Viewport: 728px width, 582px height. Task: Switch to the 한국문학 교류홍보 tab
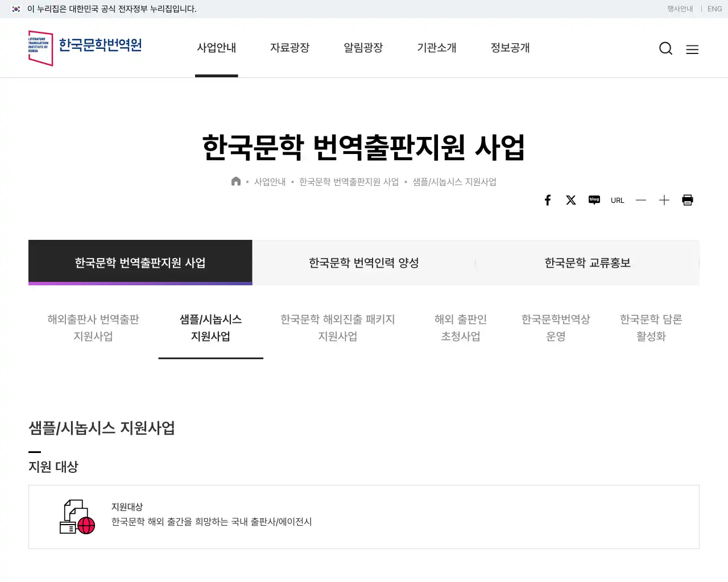[x=588, y=263]
